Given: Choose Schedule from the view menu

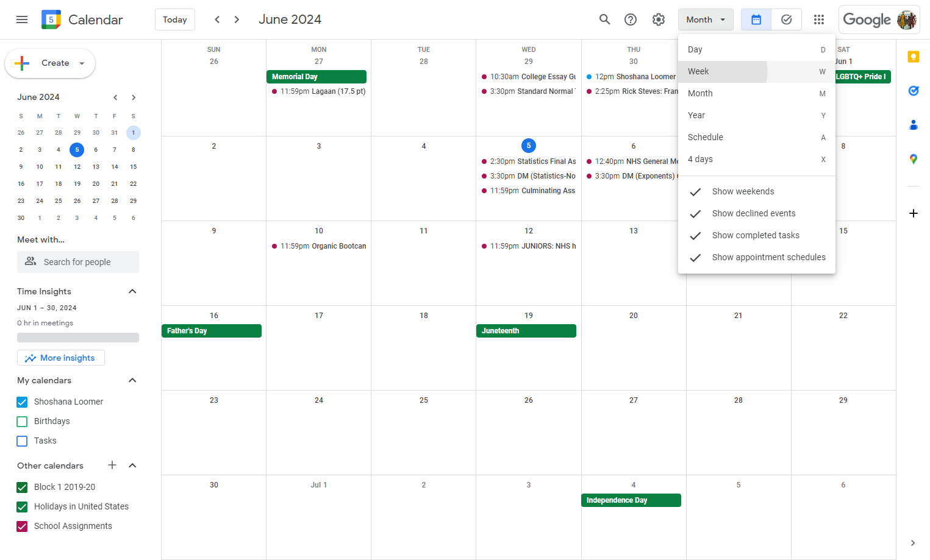Looking at the screenshot, I should click(757, 137).
